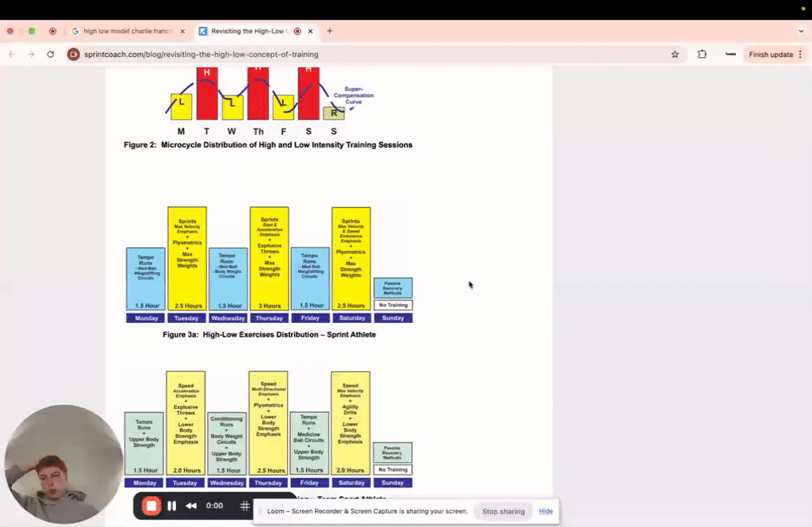Click the red 'H' bar above T
Image resolution: width=812 pixels, height=527 pixels.
207,94
